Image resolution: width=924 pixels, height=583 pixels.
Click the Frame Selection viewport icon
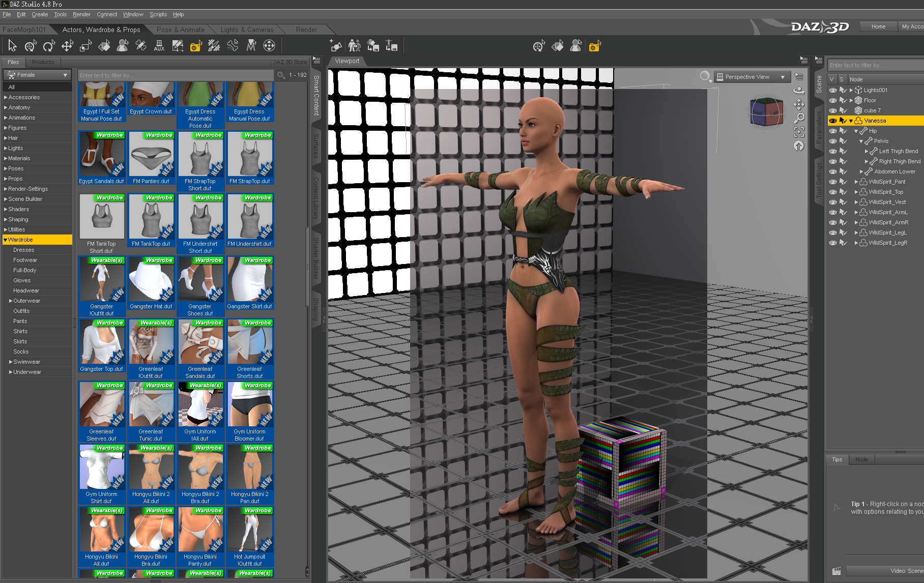tap(799, 132)
